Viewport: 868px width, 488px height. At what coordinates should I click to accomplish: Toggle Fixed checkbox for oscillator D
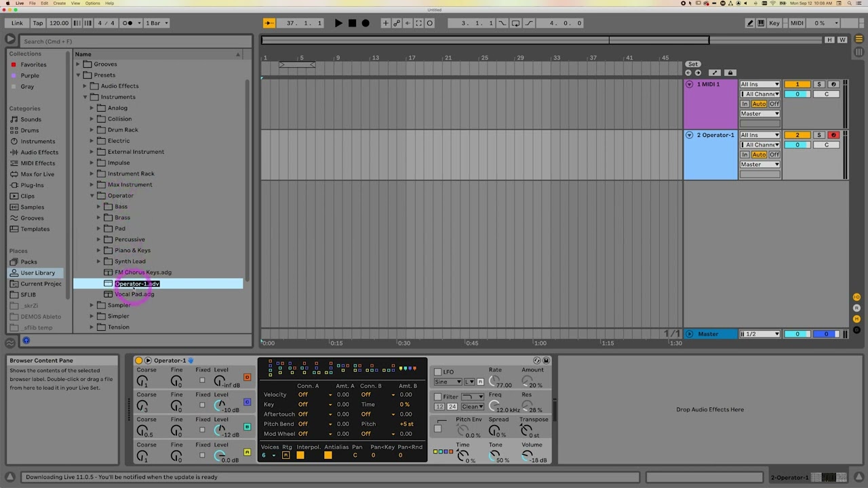[202, 380]
